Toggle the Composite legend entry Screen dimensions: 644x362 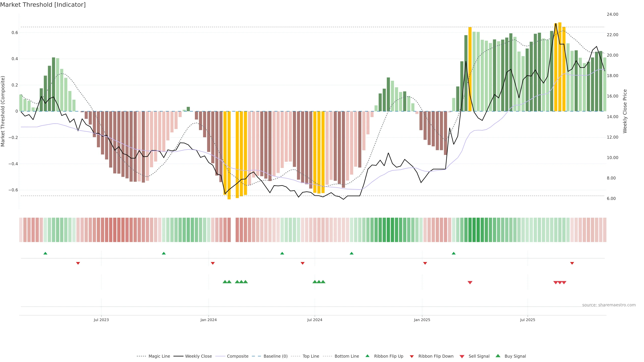[x=237, y=356]
